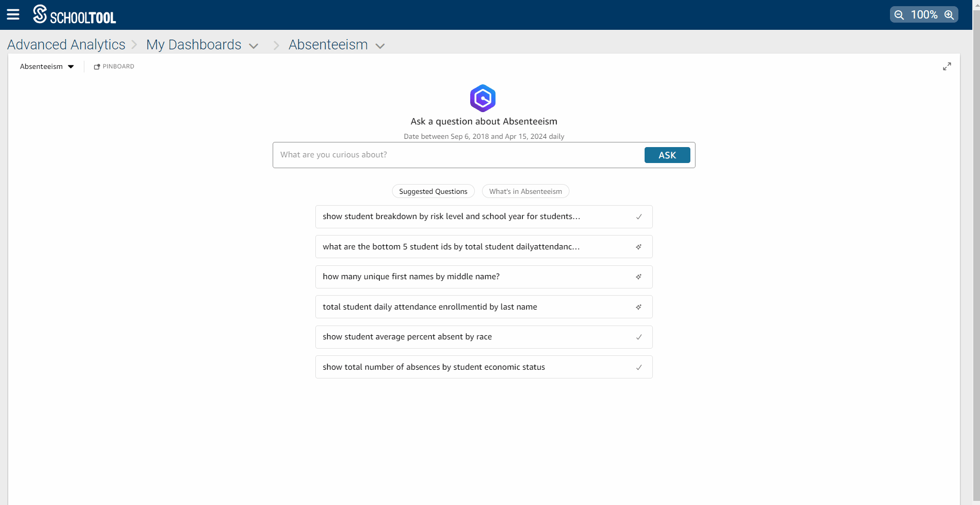The height and width of the screenshot is (505, 980).
Task: Expand the My Dashboards breadcrumb dropdown
Action: point(254,46)
